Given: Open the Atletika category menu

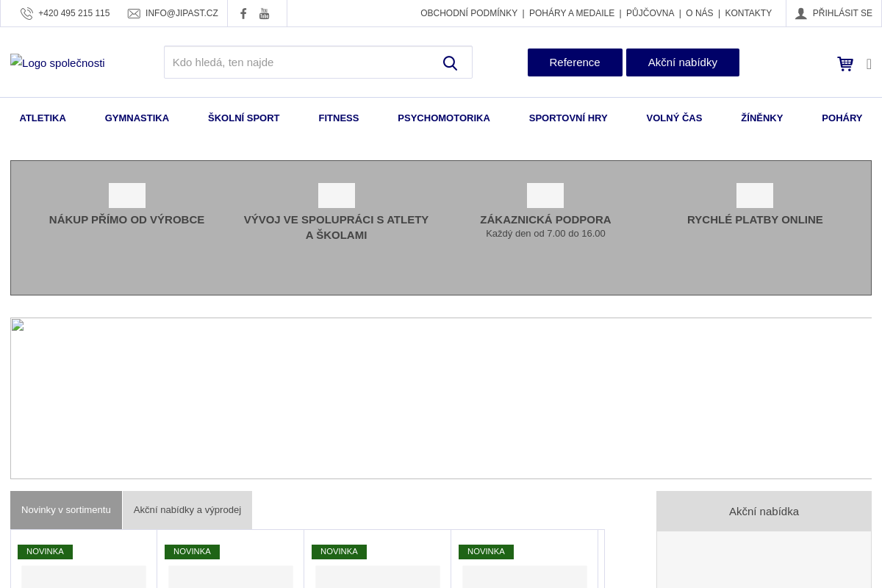Looking at the screenshot, I should pos(43,118).
